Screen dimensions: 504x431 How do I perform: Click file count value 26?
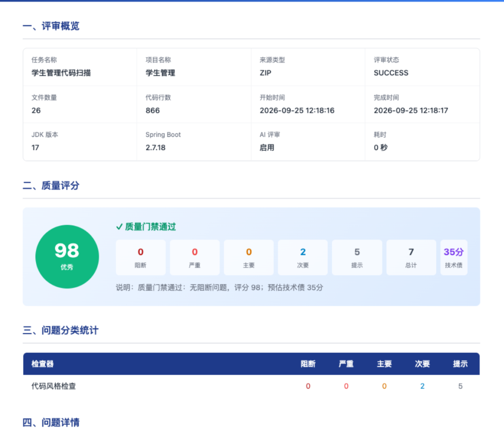pyautogui.click(x=36, y=111)
